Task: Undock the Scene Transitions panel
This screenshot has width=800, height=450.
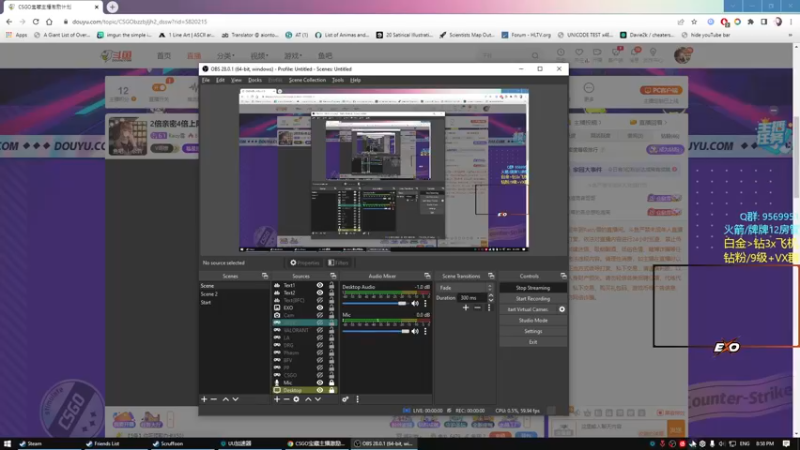Action: [x=491, y=276]
